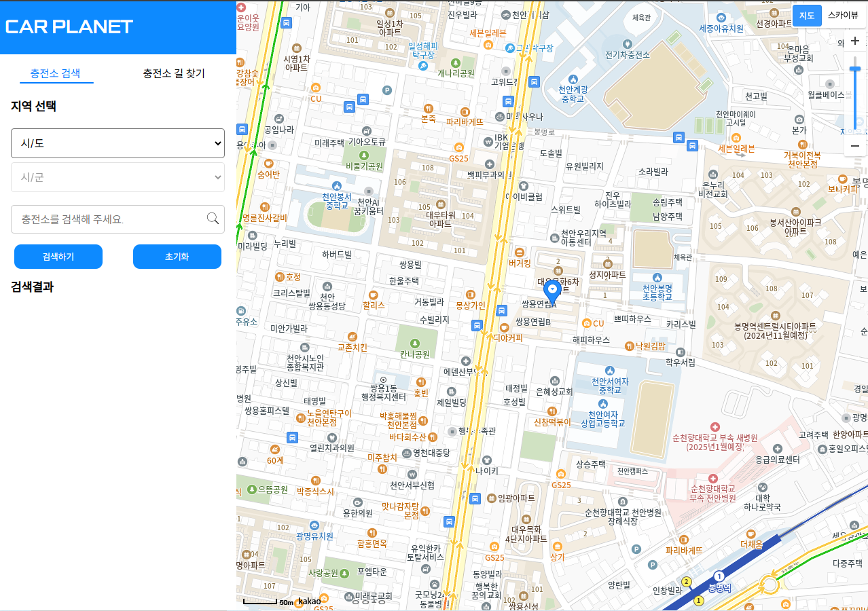This screenshot has width=868, height=611.
Task: Click the 초기화 reset button
Action: click(x=177, y=257)
